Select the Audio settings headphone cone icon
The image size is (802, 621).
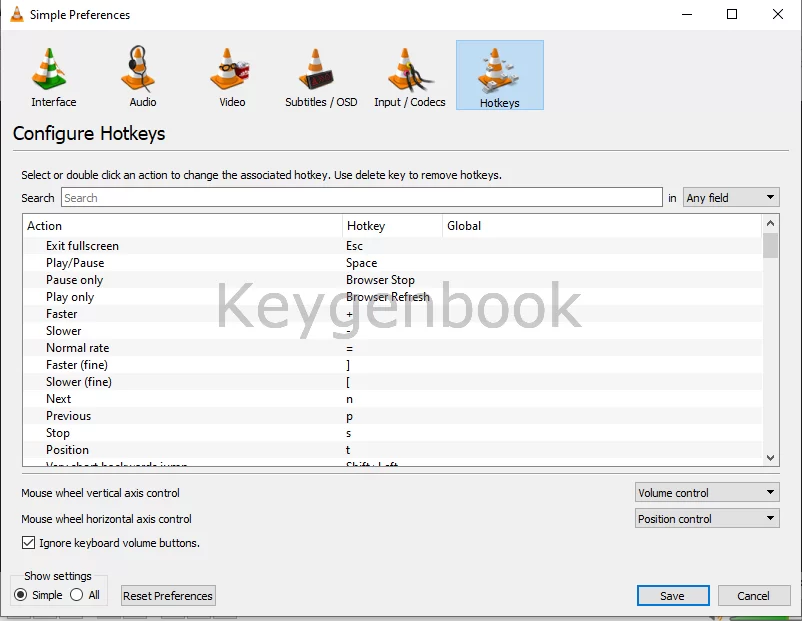click(142, 70)
